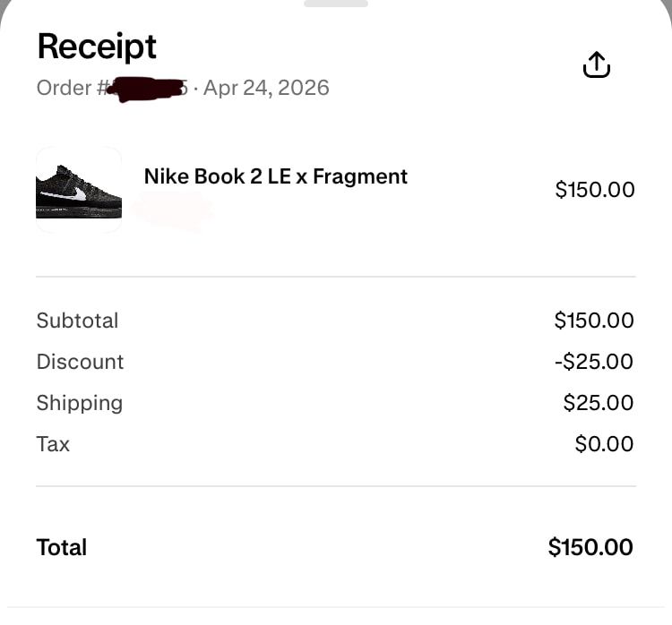The width and height of the screenshot is (672, 625).
Task: Tap the share icon next to Receipt
Action: click(x=596, y=64)
